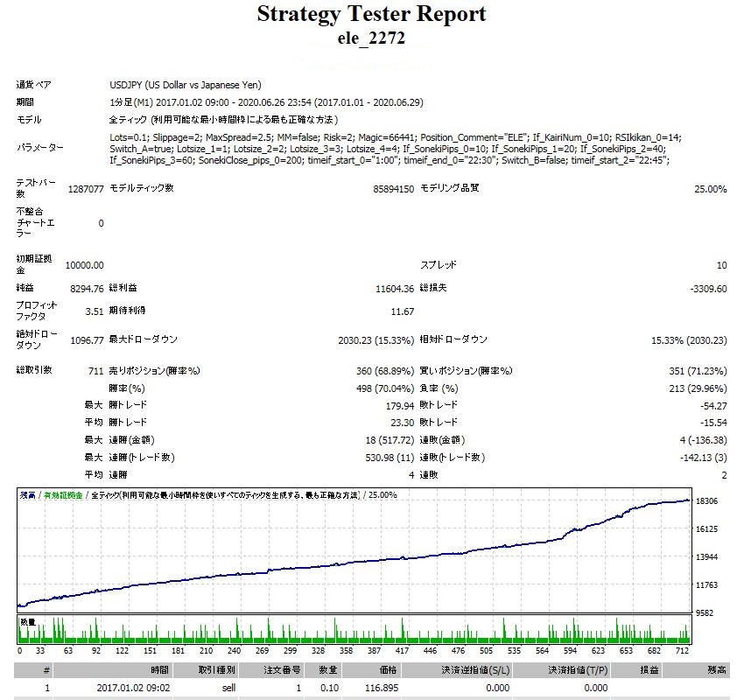This screenshot has width=744, height=700.
Task: Select the absolute drawdown 1096.77 value
Action: 87,340
